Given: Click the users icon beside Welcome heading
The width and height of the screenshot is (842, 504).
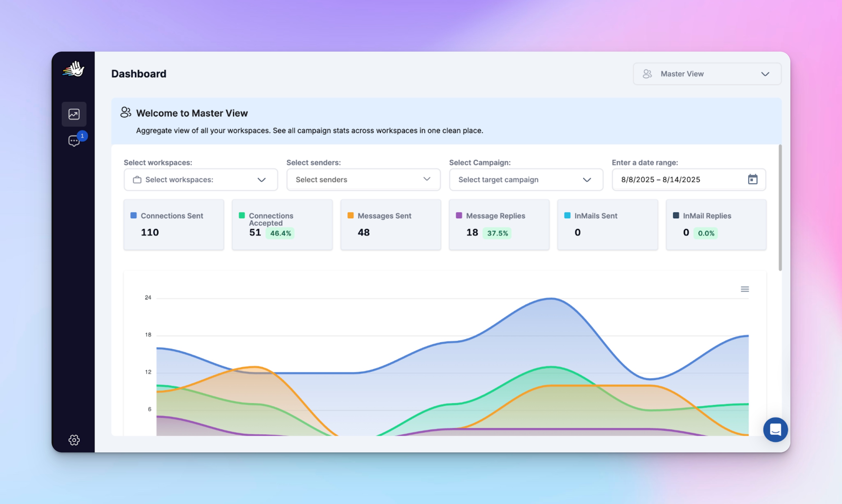Looking at the screenshot, I should (126, 112).
